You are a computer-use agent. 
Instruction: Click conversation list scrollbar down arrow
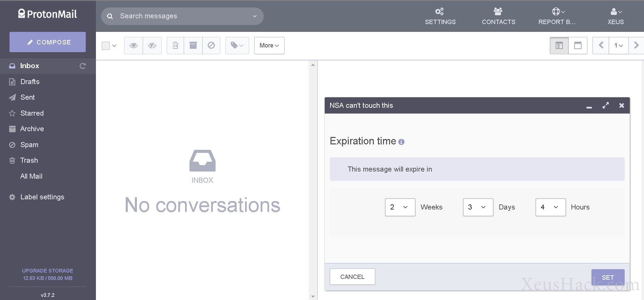point(313,297)
